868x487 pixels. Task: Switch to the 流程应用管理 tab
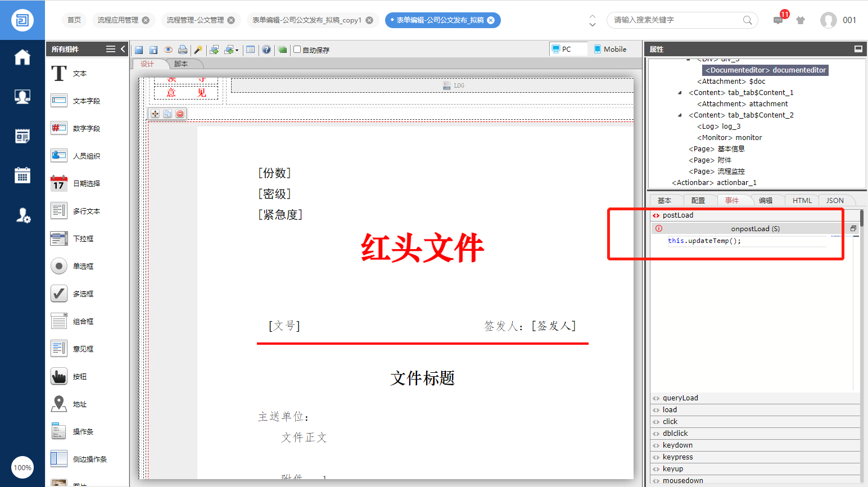pos(118,20)
